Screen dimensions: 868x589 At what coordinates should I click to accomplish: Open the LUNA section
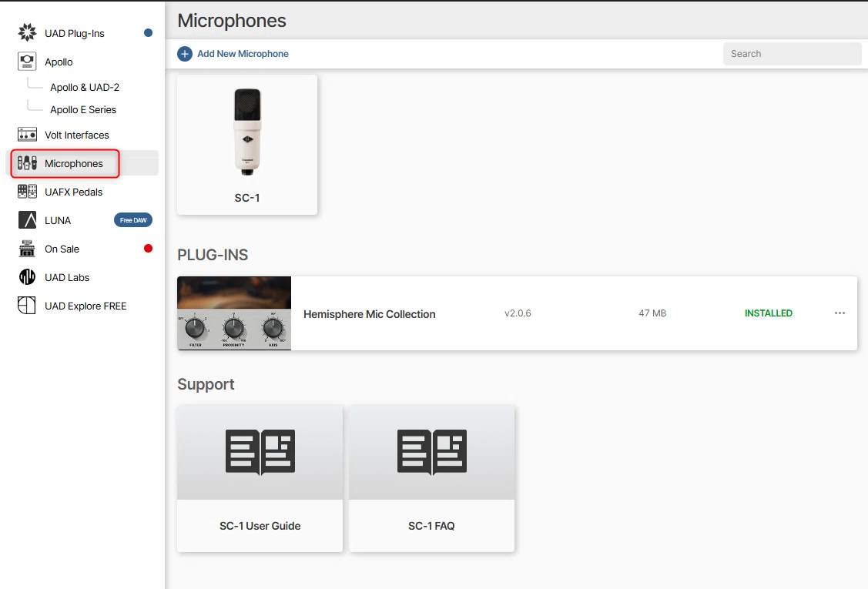[x=58, y=220]
